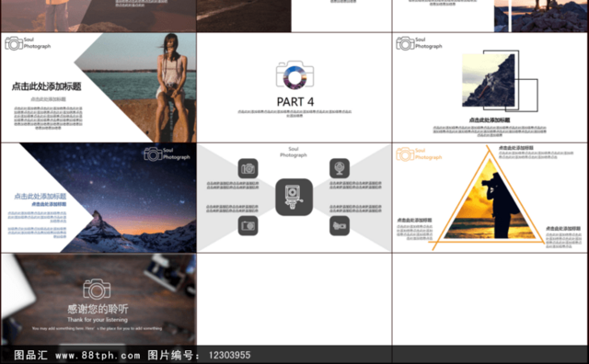Viewport: 589px width, 364px height.
Task: Click the 点击此处添加标题 heading on the seaside slide
Action: (x=47, y=86)
